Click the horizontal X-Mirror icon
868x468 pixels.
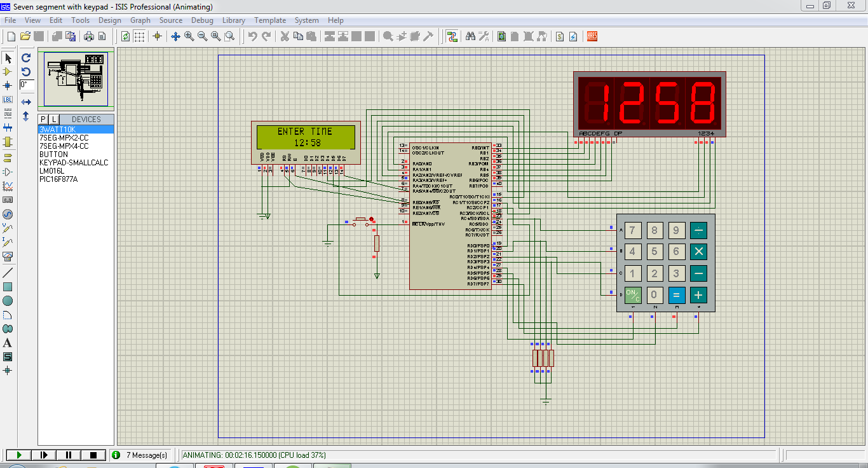pyautogui.click(x=26, y=102)
